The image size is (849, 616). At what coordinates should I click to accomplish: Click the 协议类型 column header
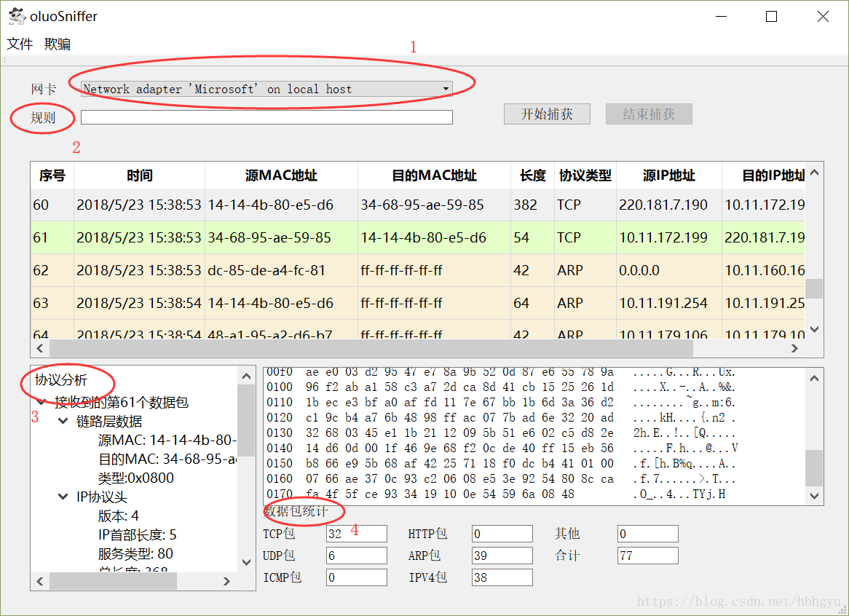tap(585, 175)
